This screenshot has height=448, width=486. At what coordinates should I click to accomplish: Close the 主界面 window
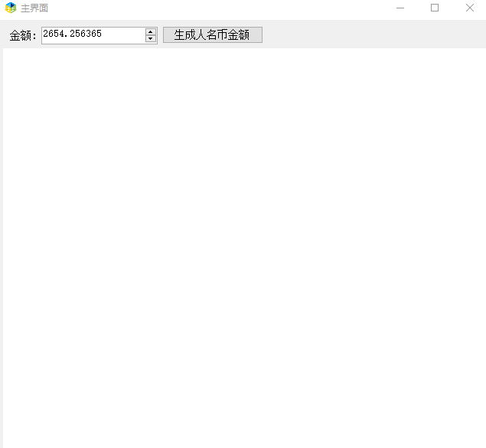click(470, 8)
